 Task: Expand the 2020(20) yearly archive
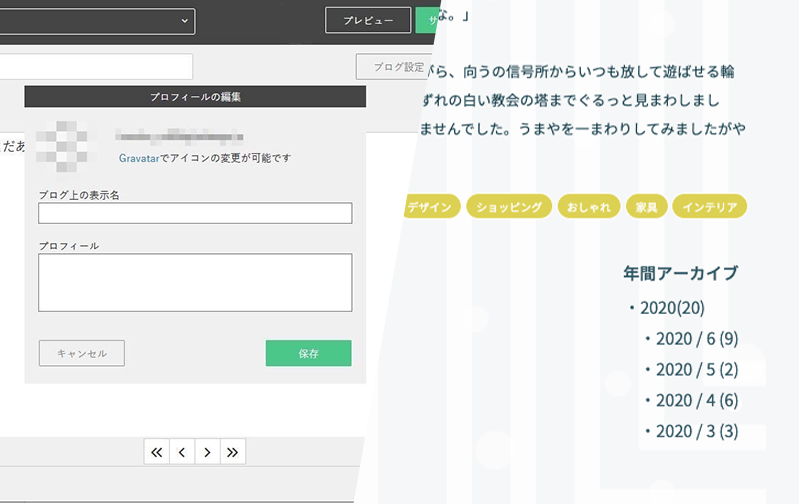pyautogui.click(x=672, y=308)
